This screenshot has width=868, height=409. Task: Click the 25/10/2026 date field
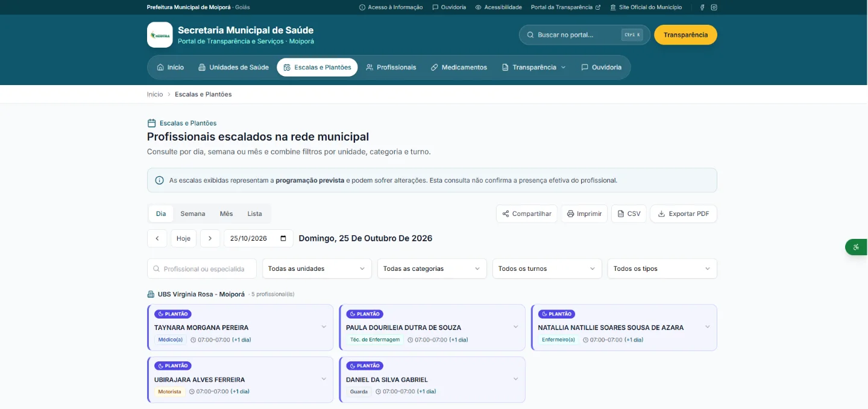[x=259, y=238]
